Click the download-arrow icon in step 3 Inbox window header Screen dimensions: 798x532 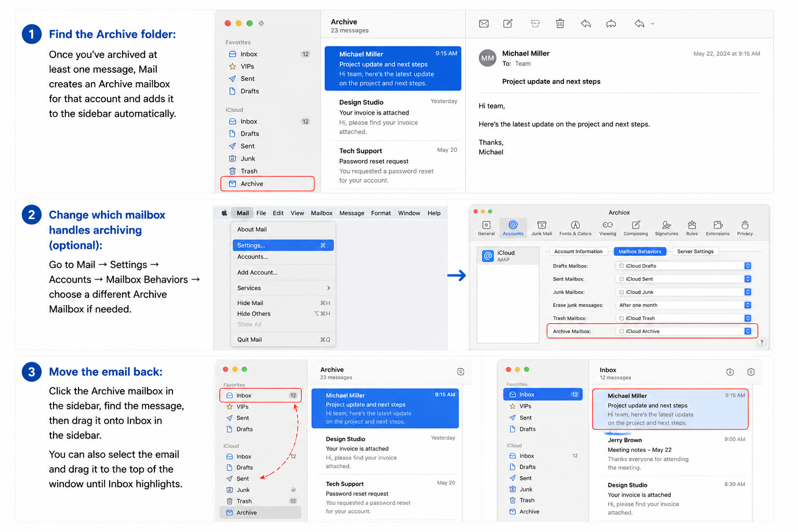[x=730, y=372]
